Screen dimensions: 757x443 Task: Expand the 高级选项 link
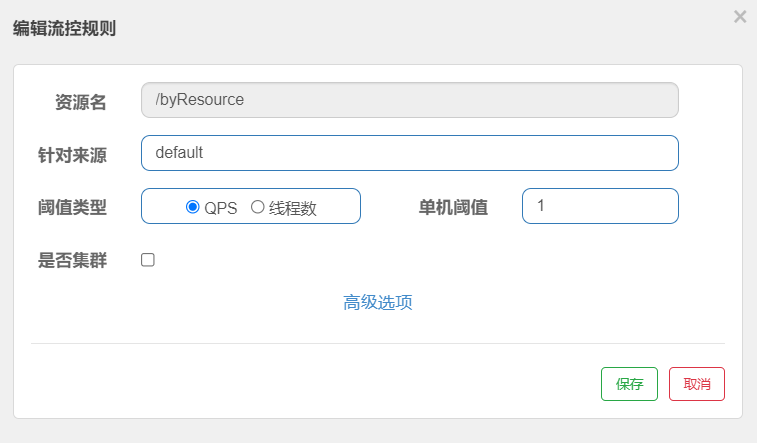click(378, 303)
